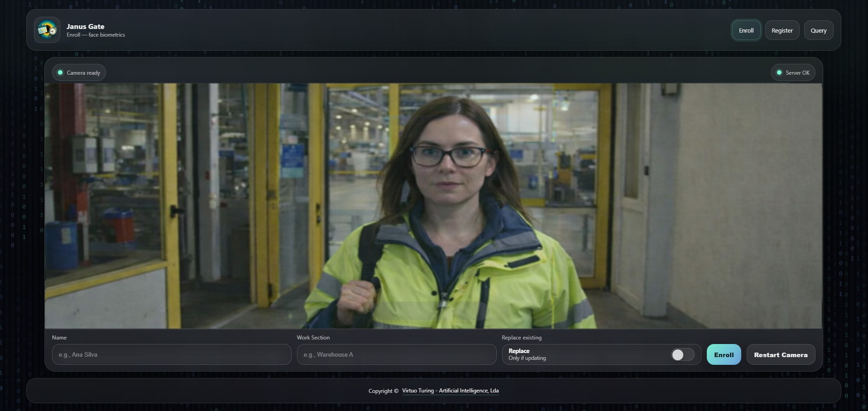
Task: Click the live camera video preview
Action: coord(433,205)
